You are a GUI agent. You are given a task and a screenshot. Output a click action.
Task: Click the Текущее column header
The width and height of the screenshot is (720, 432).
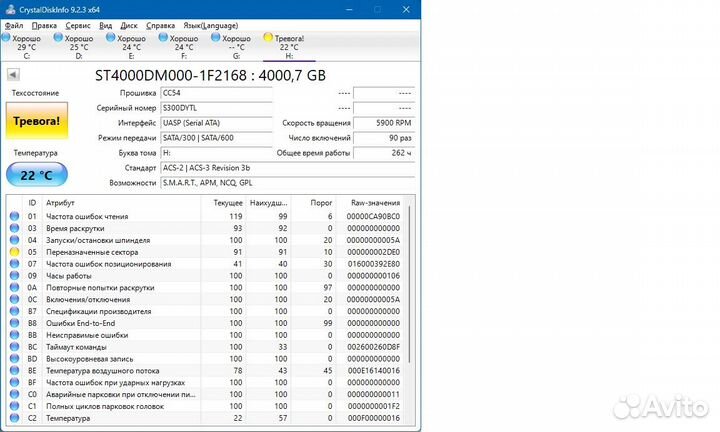pos(223,202)
